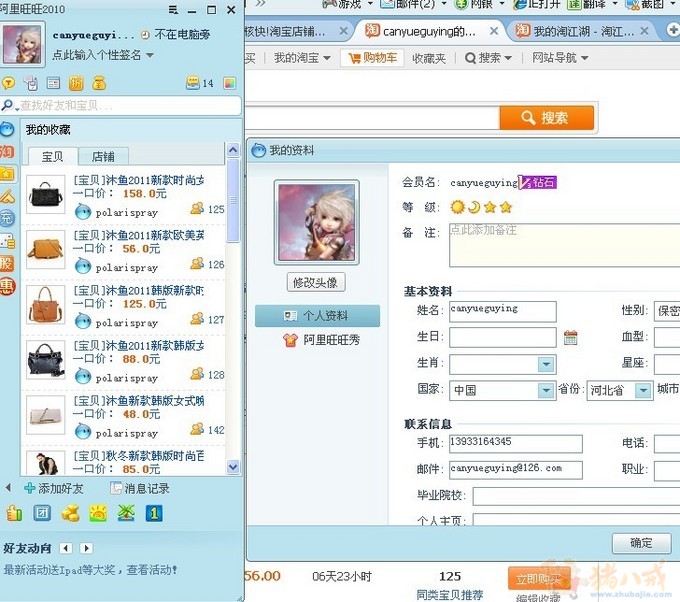The height and width of the screenshot is (602, 680).
Task: Click the 确定 confirm button
Action: click(641, 543)
